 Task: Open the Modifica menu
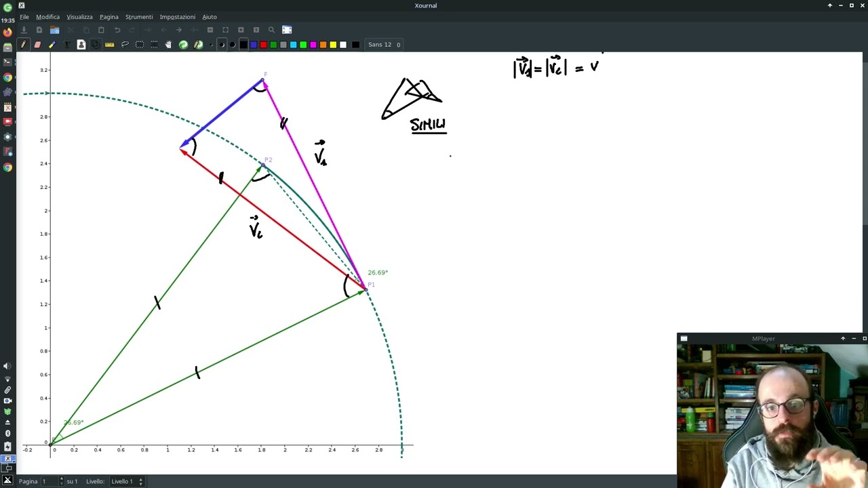[47, 17]
